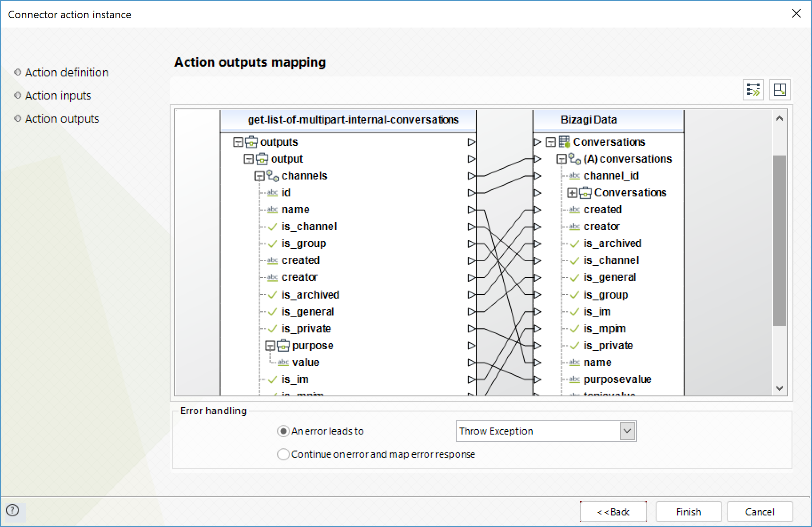The image size is (812, 527).
Task: Click folder icon of nested Conversations node
Action: (585, 193)
